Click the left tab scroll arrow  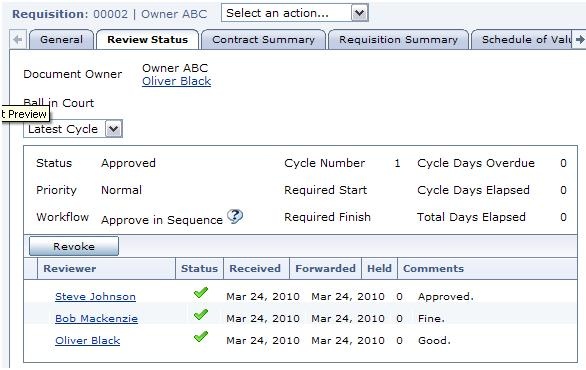pos(17,40)
